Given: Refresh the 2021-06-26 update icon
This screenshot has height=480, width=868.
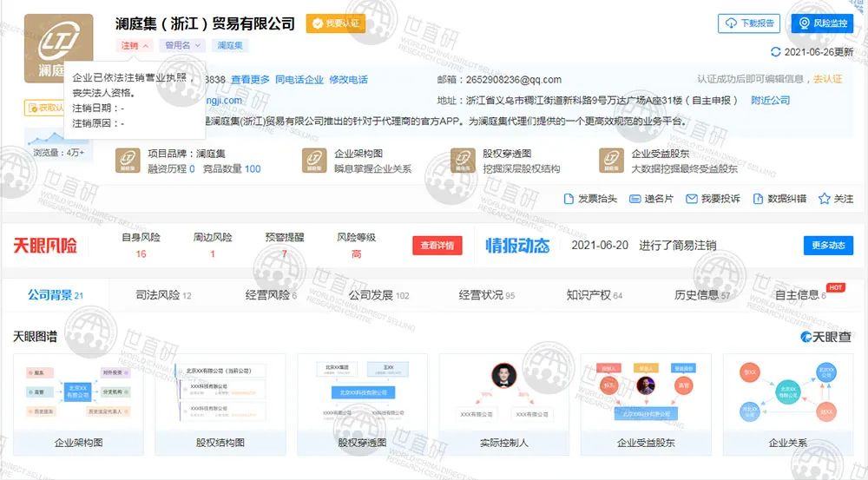Looking at the screenshot, I should pos(776,52).
